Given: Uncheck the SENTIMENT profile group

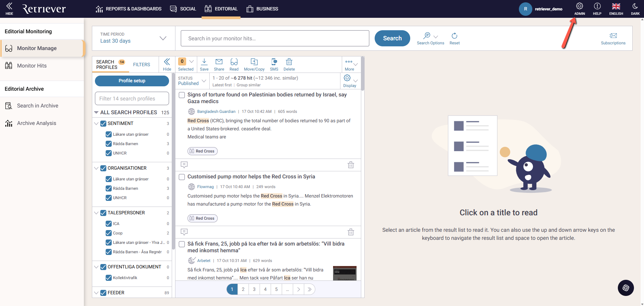Looking at the screenshot, I should click(x=103, y=124).
